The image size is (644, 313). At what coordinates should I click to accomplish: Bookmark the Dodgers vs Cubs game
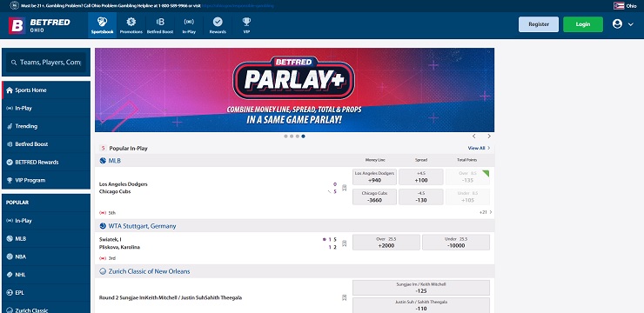coord(344,188)
